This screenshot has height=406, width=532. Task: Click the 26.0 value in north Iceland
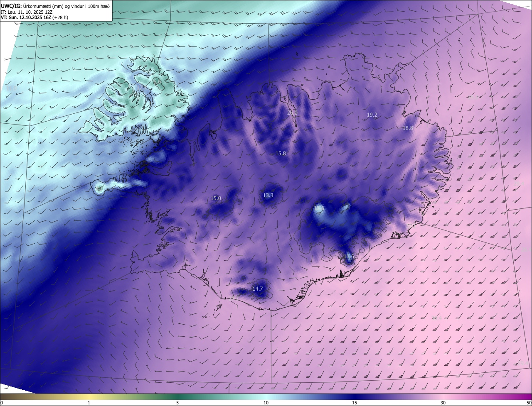(x=292, y=113)
